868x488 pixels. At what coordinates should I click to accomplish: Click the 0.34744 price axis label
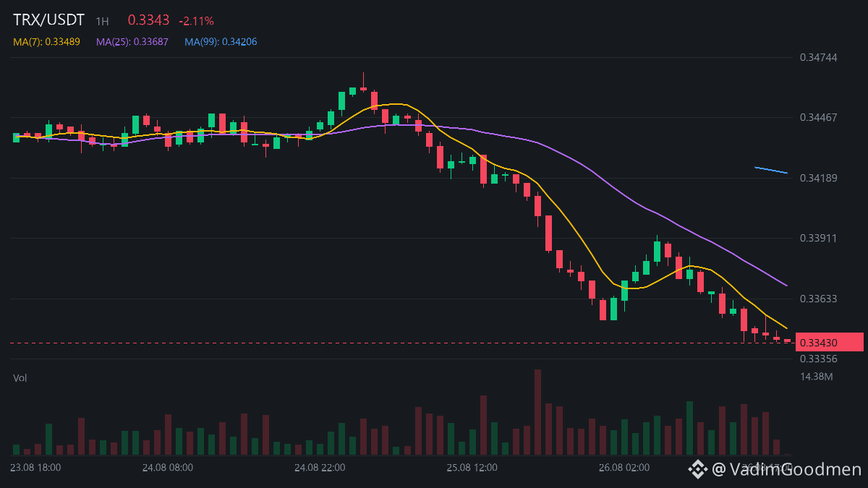click(818, 57)
